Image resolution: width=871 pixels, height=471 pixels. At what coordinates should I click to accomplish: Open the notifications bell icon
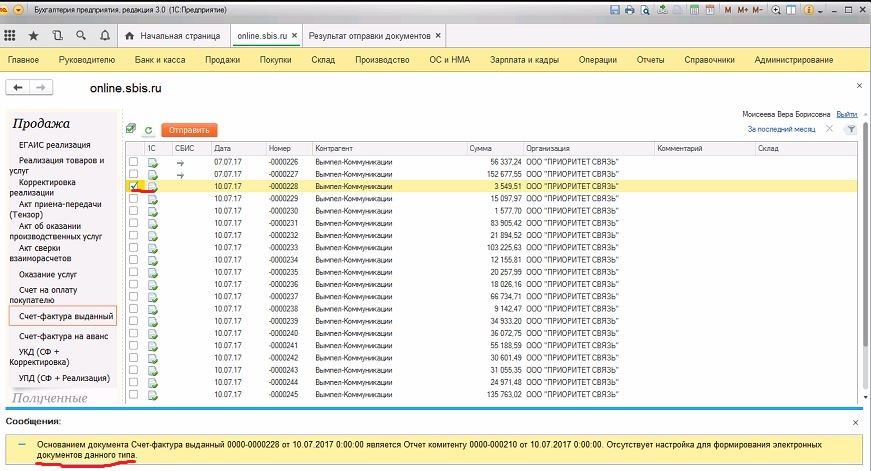(x=104, y=36)
